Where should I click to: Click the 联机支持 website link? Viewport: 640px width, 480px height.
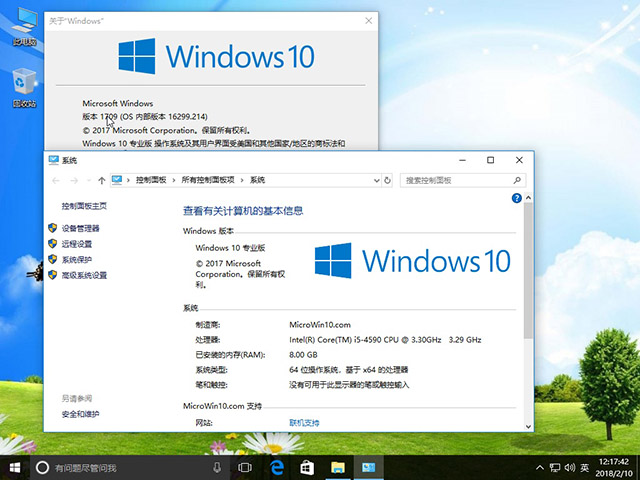click(304, 423)
